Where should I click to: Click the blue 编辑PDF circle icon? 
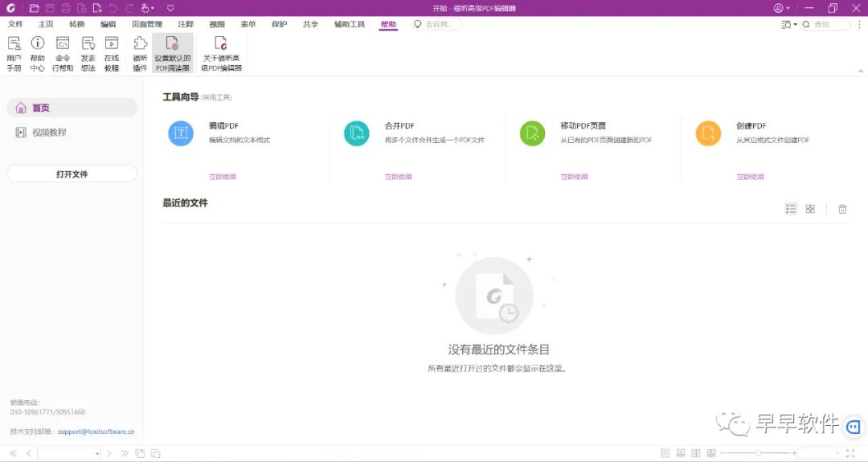click(x=181, y=133)
